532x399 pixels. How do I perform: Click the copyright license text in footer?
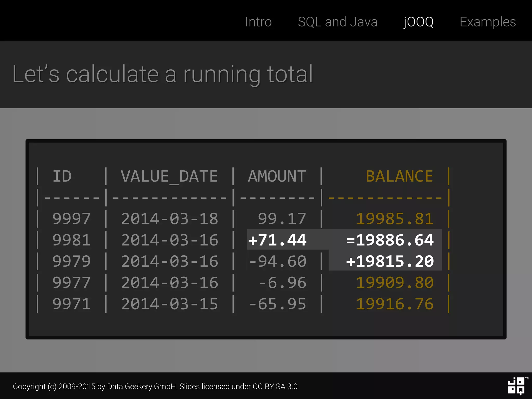pyautogui.click(x=155, y=386)
